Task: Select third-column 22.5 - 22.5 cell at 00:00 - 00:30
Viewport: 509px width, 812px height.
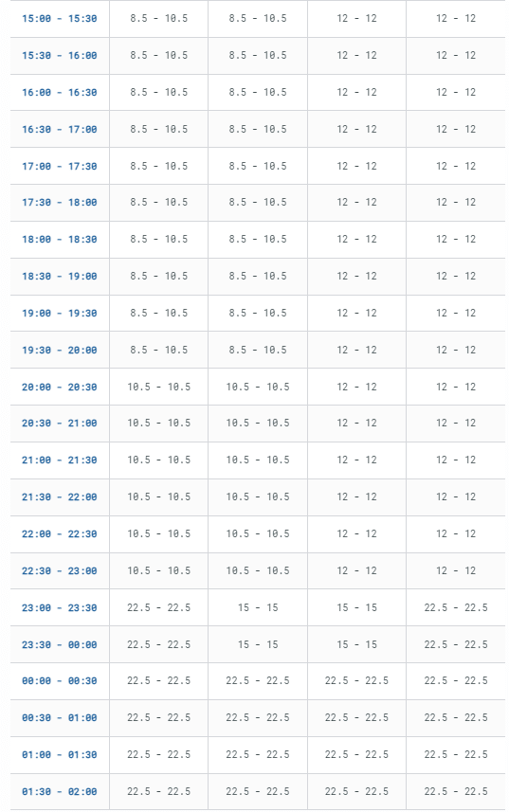Action: click(x=356, y=680)
